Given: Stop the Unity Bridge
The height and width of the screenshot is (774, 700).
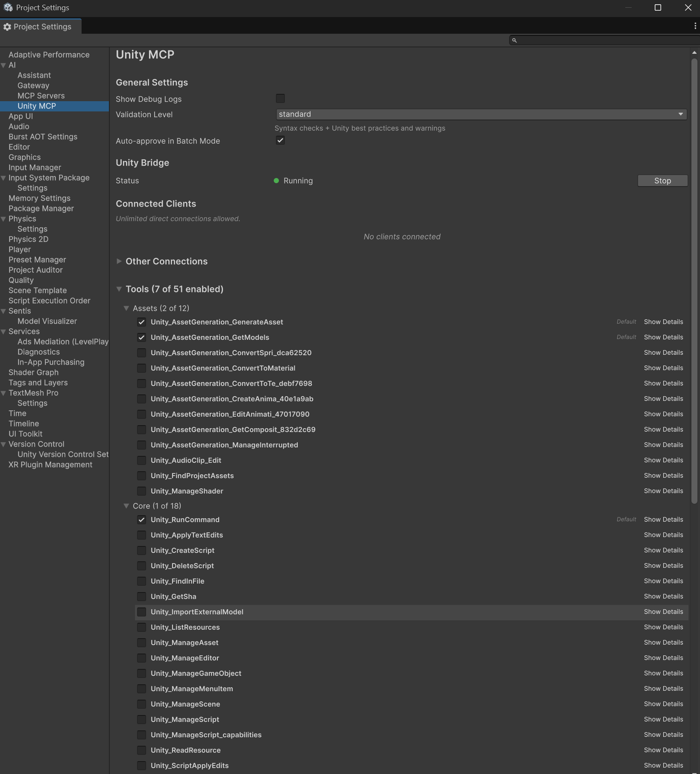Looking at the screenshot, I should (662, 181).
